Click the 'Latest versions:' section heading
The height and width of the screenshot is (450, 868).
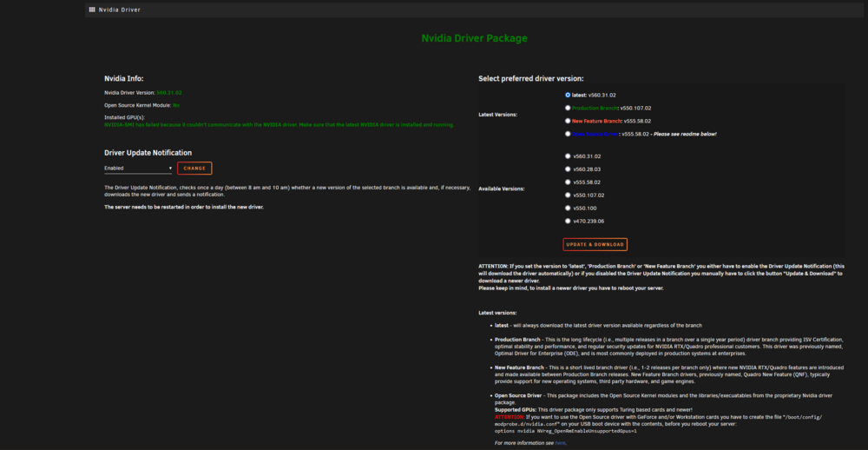pos(497,313)
